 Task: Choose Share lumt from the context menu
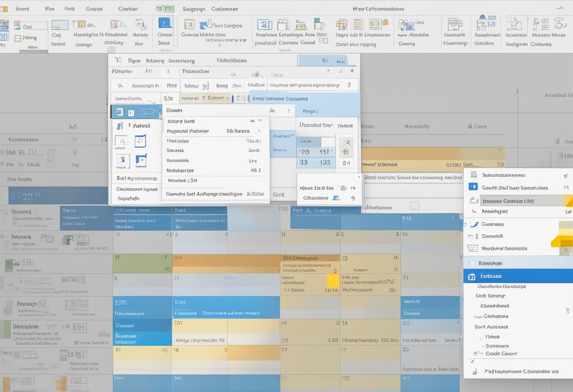tap(181, 121)
